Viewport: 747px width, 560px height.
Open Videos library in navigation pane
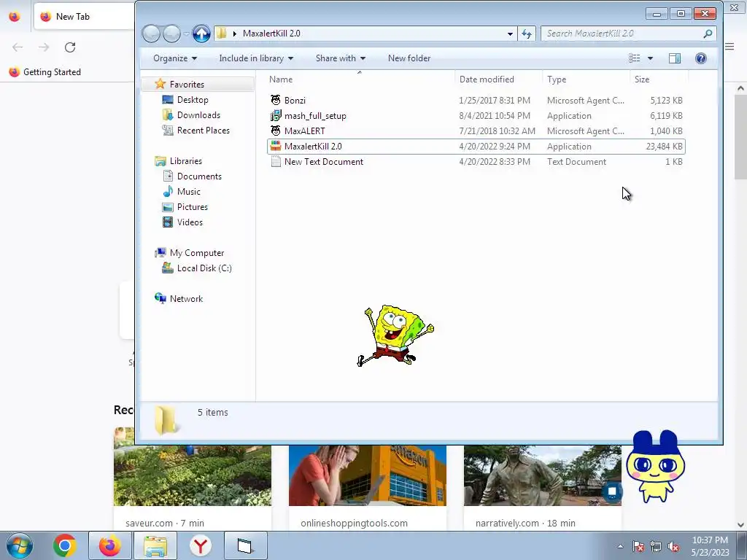click(190, 222)
